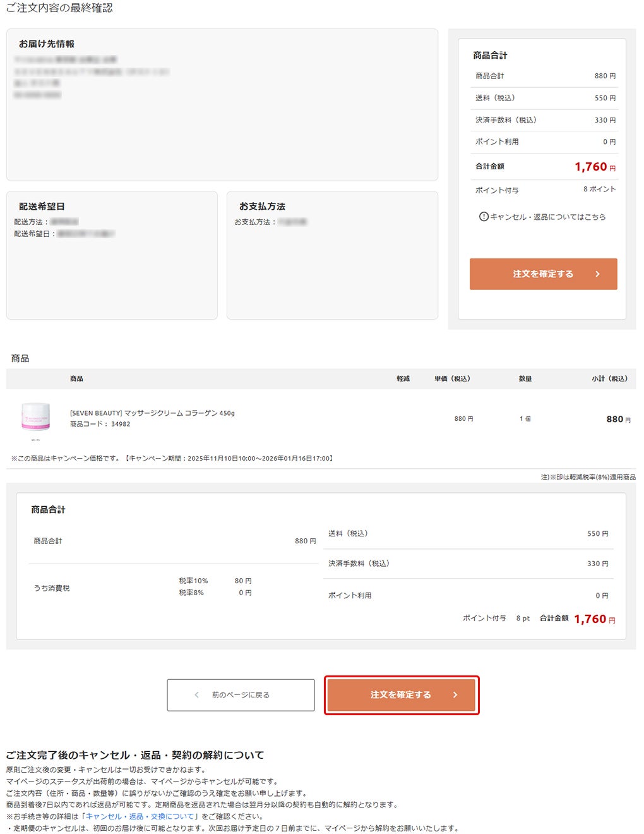
Task: Click the right chevron in the summary box's 注文を確定する button
Action: click(x=597, y=274)
